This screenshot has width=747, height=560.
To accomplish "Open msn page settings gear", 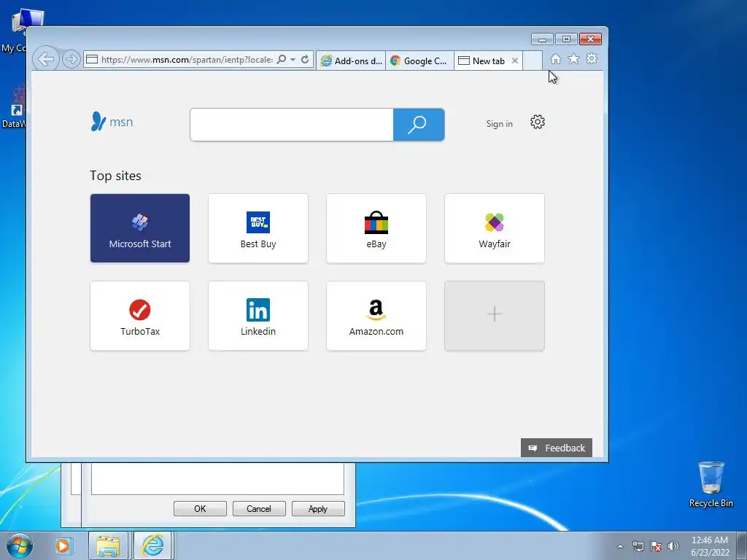I will tap(538, 122).
